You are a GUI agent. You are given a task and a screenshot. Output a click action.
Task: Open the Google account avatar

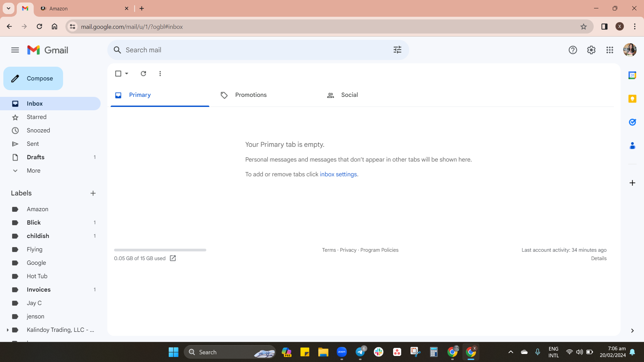tap(630, 50)
